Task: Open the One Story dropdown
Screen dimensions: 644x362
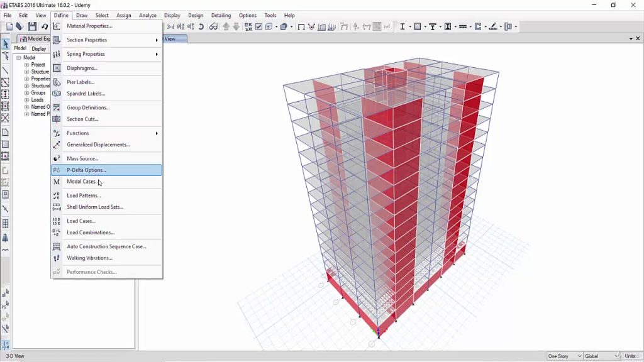Action: (x=564, y=356)
